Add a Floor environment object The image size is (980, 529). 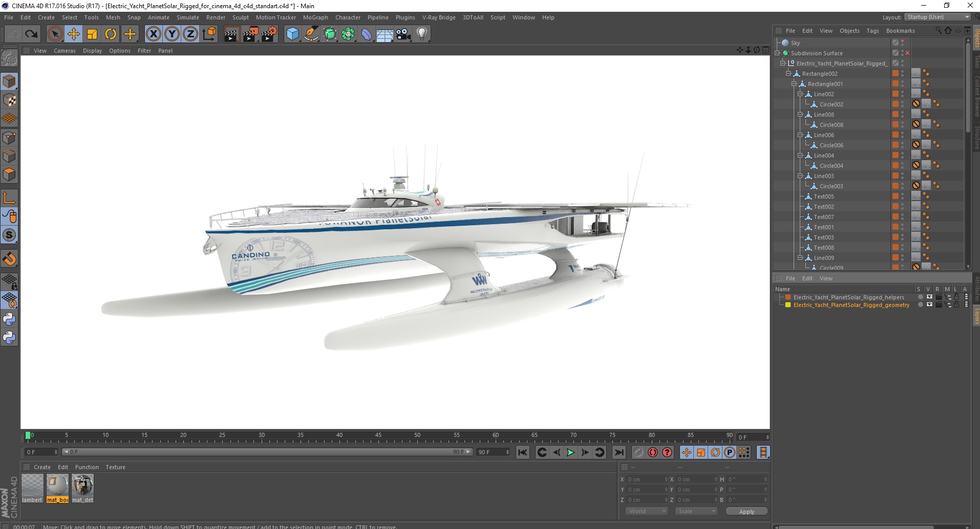(x=385, y=34)
